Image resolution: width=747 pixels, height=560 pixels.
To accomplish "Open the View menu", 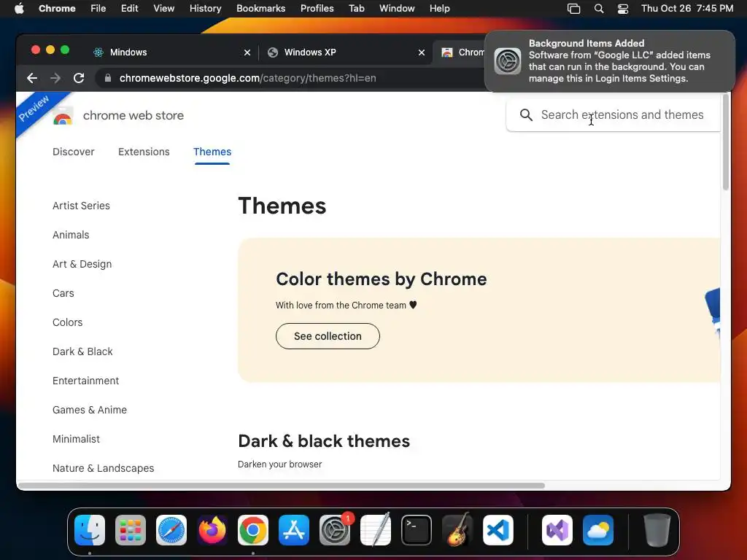I will pos(164,9).
